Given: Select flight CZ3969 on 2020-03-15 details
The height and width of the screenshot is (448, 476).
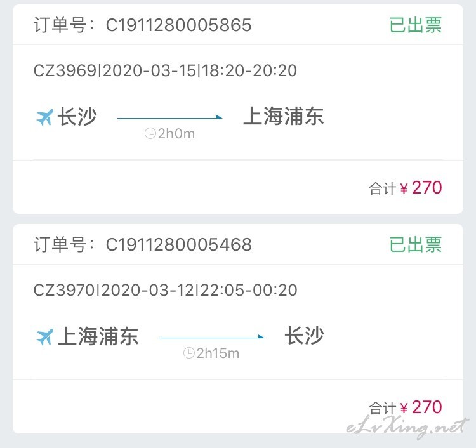Looking at the screenshot, I should pos(165,70).
